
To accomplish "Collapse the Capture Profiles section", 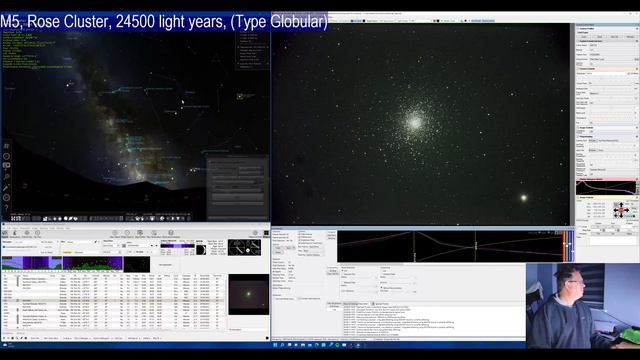I will point(578,29).
